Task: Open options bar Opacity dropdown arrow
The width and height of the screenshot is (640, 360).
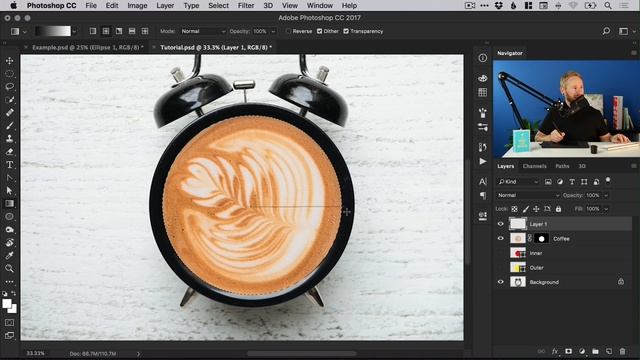Action: pyautogui.click(x=273, y=31)
